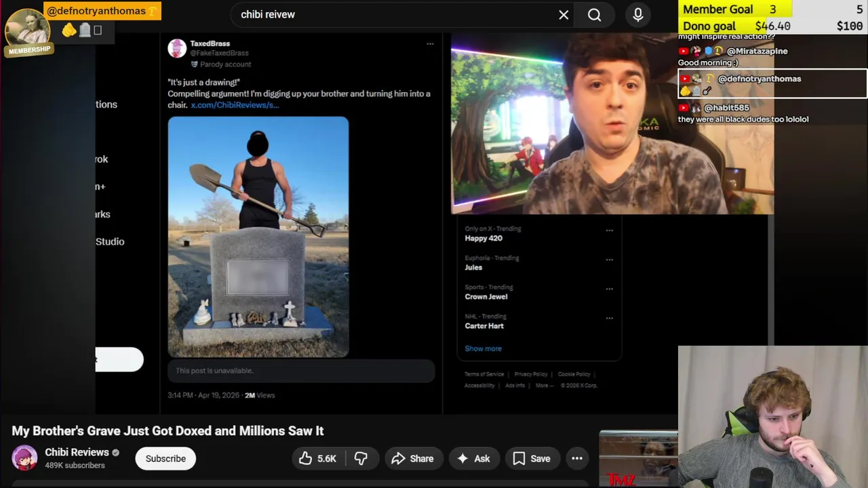Clear the search box with the X icon
The height and width of the screenshot is (488, 868).
pyautogui.click(x=564, y=14)
